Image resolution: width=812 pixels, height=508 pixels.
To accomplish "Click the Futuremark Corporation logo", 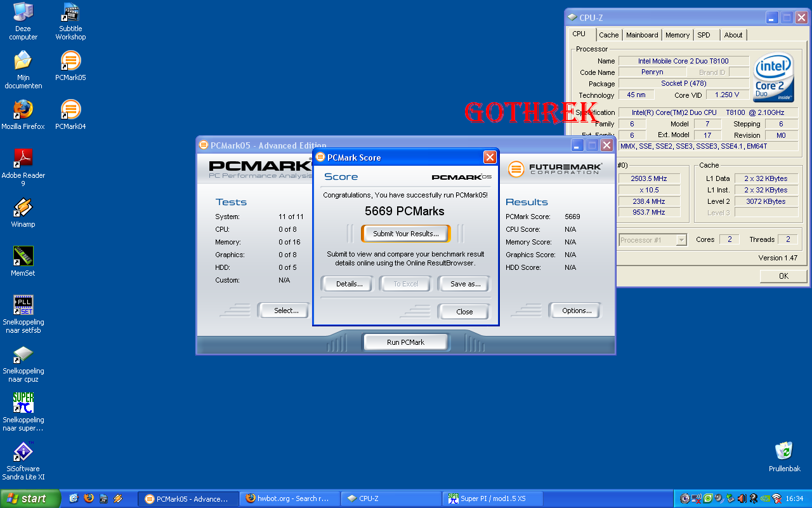I will [554, 168].
